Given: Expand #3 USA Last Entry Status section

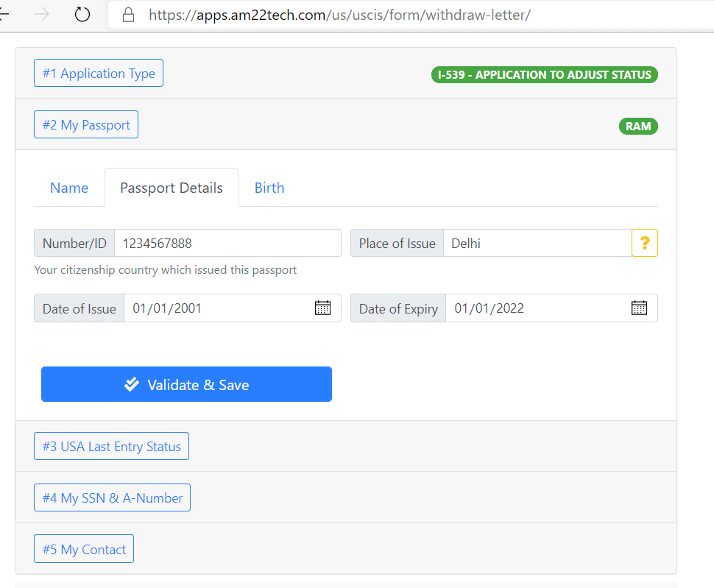Looking at the screenshot, I should [x=112, y=446].
